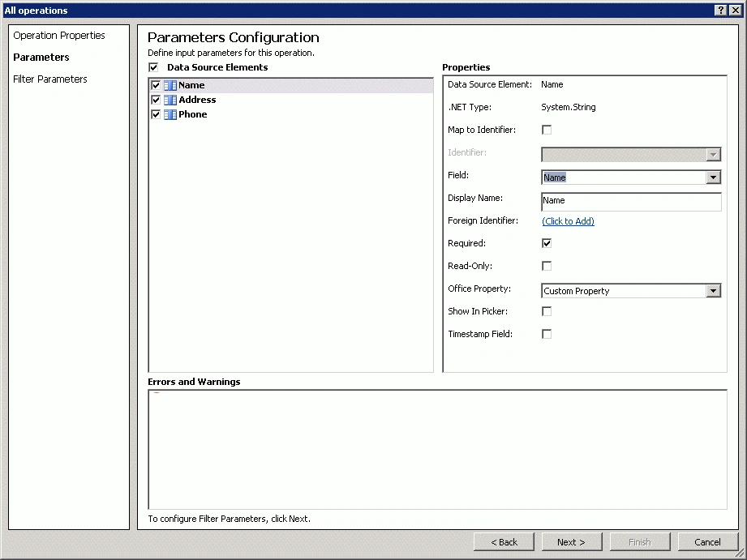Image resolution: width=747 pixels, height=560 pixels.
Task: Disable the Required checkbox
Action: (547, 243)
